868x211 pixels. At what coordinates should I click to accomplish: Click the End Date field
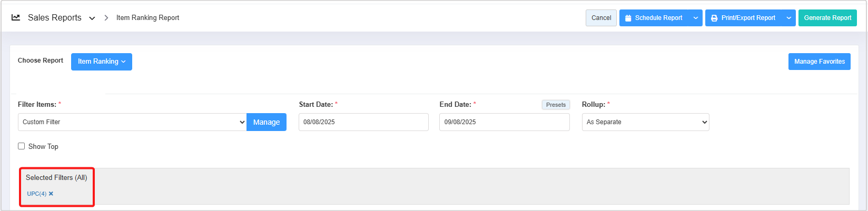point(504,122)
